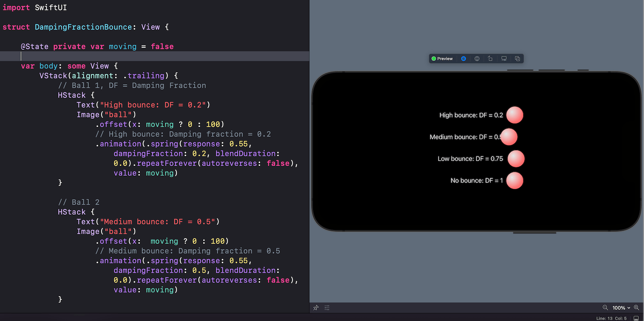
Task: Click the var body: some View line
Action: (x=69, y=66)
